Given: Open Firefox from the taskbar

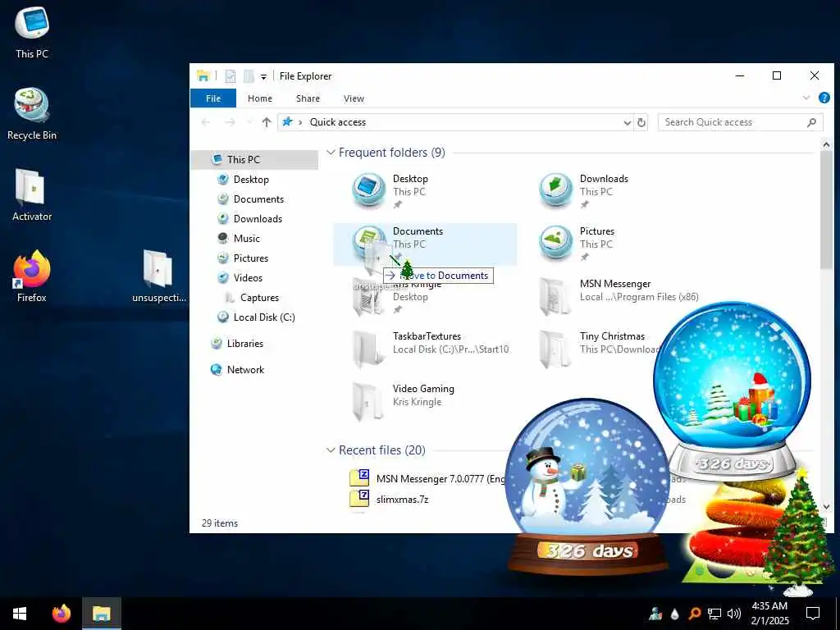Looking at the screenshot, I should click(x=61, y=614).
